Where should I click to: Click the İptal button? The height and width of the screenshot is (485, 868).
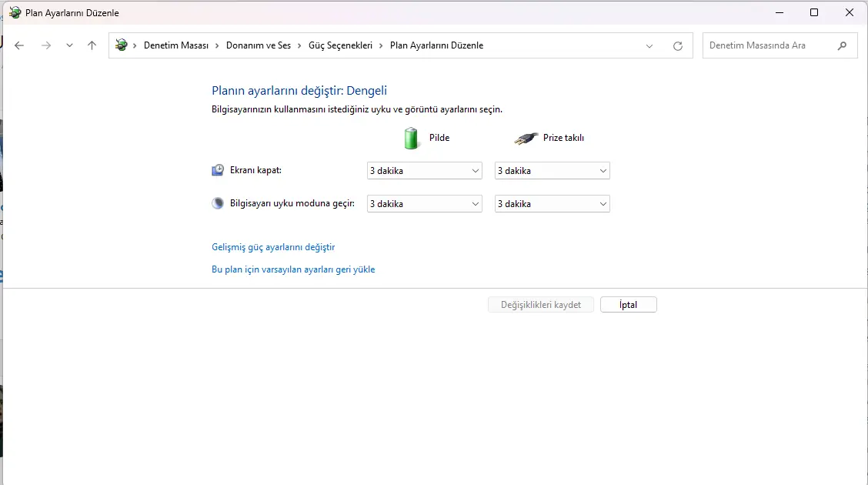click(x=629, y=305)
